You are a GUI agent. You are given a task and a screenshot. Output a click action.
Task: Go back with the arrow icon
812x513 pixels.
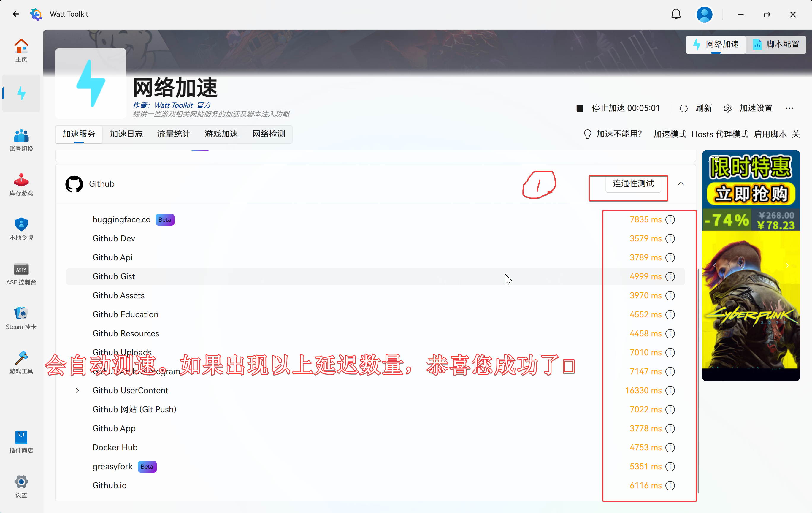point(16,14)
